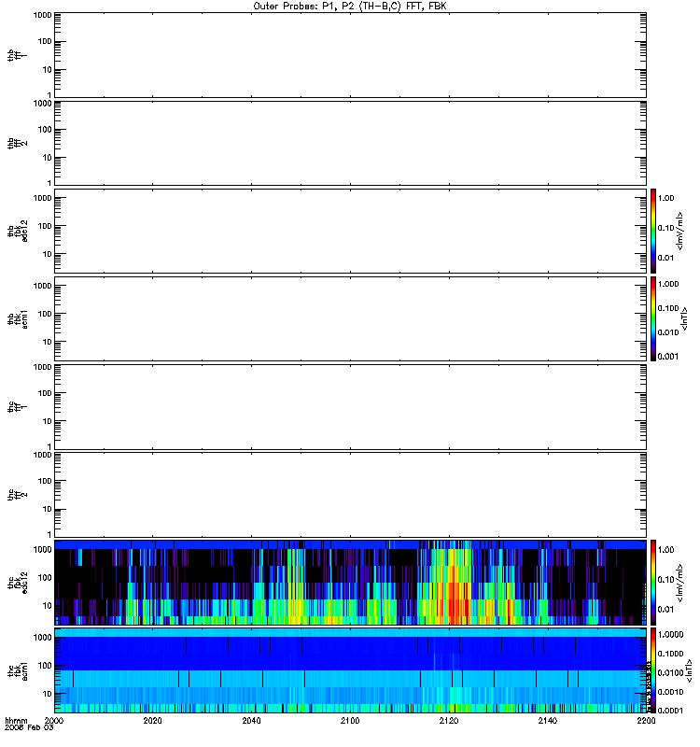
Task: Click the thc fbk scm1 axis label
Action: click(x=17, y=670)
